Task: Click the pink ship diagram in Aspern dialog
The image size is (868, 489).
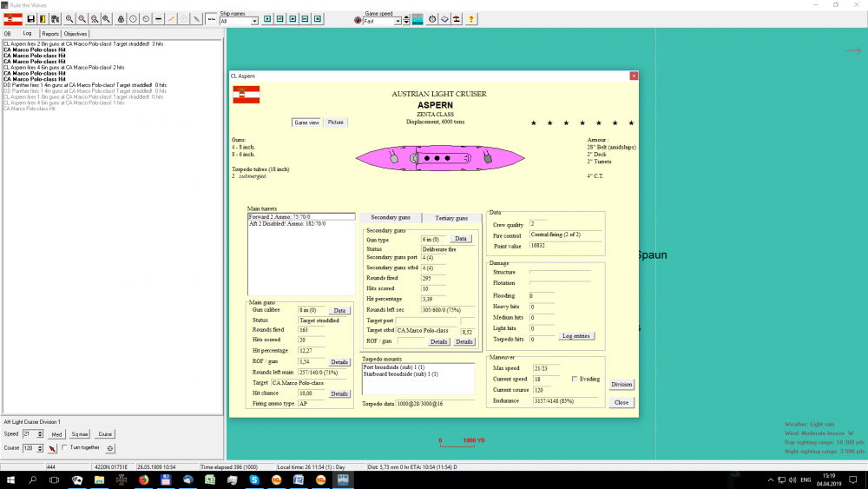Action: [440, 158]
